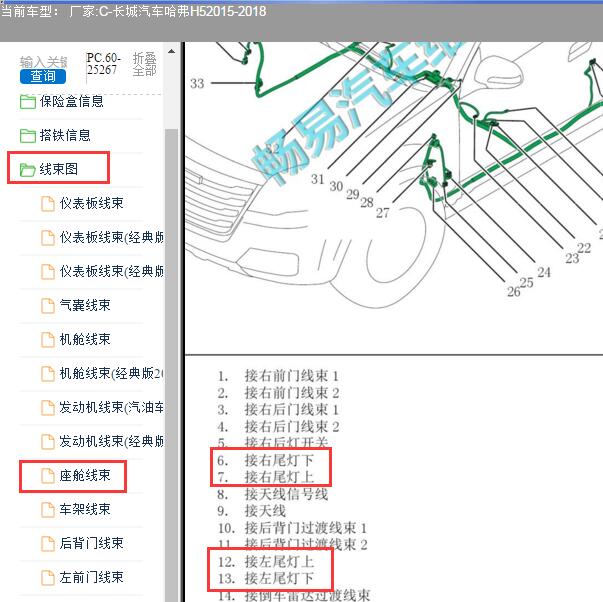Viewport: 603px width, 602px height.
Task: Click legend entry 接右尾灯上
Action: pos(279,477)
